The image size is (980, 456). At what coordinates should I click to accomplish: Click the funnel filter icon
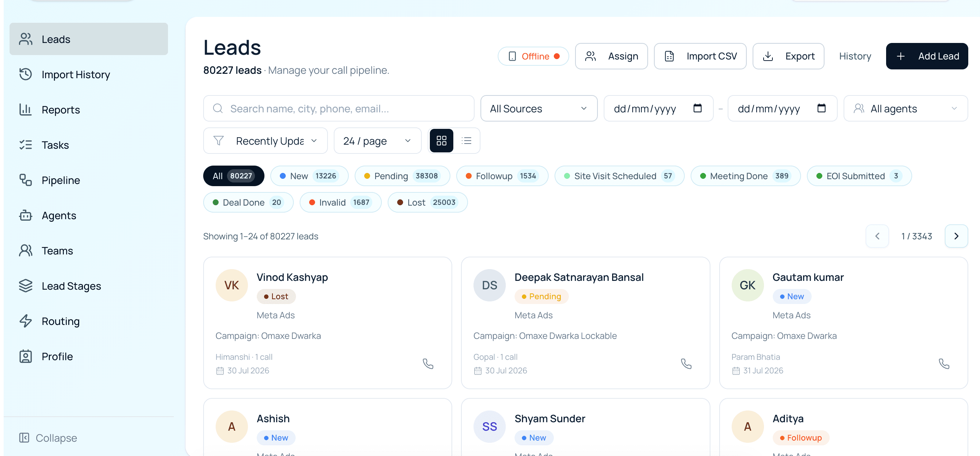point(218,141)
